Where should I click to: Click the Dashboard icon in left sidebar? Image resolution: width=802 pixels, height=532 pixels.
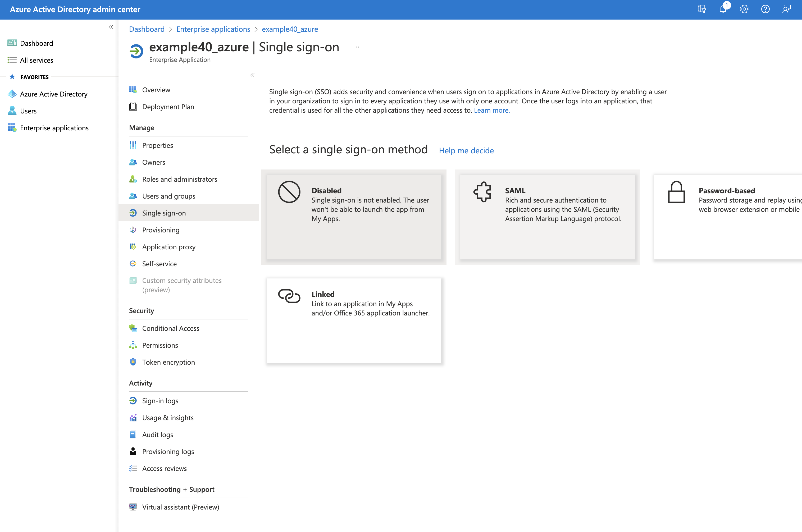pyautogui.click(x=12, y=43)
